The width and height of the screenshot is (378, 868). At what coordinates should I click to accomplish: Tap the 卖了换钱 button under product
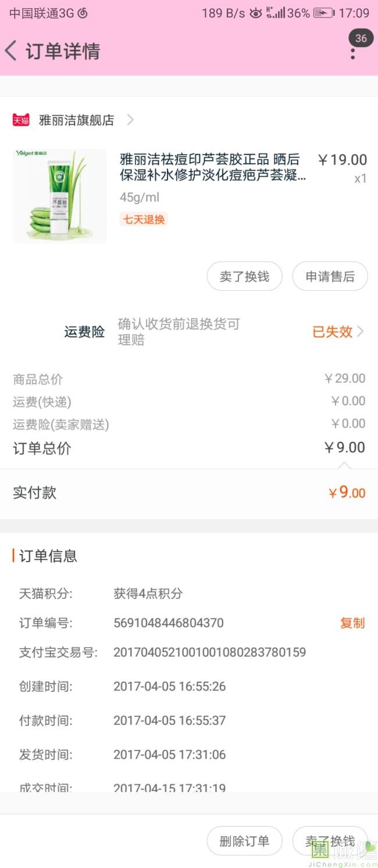(x=244, y=277)
